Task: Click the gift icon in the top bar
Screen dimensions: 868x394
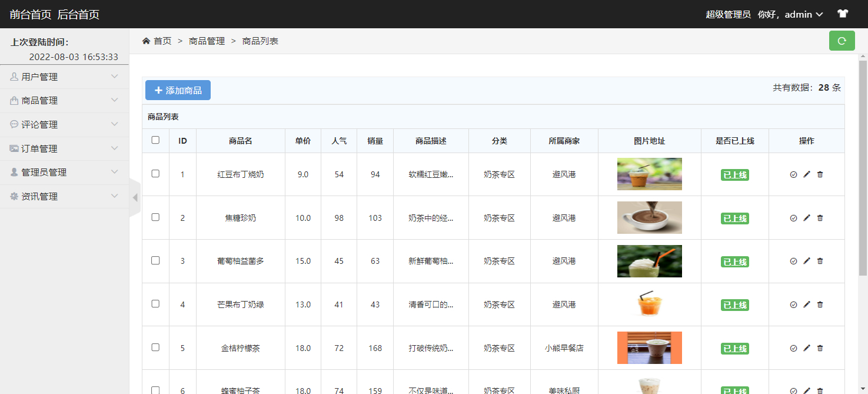Action: 842,13
